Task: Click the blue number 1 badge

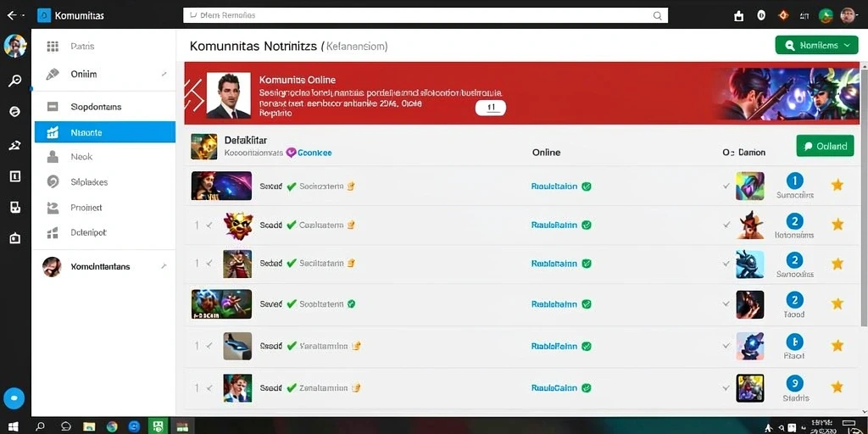Action: point(794,181)
